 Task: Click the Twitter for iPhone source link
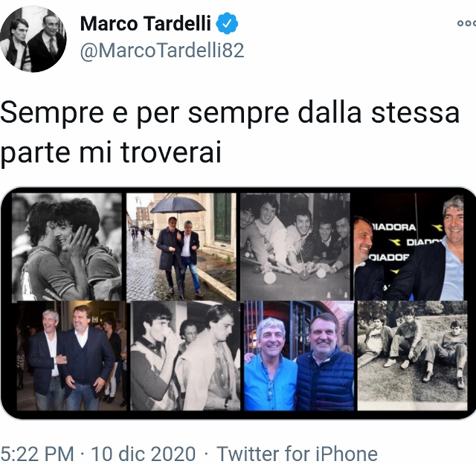pyautogui.click(x=297, y=454)
